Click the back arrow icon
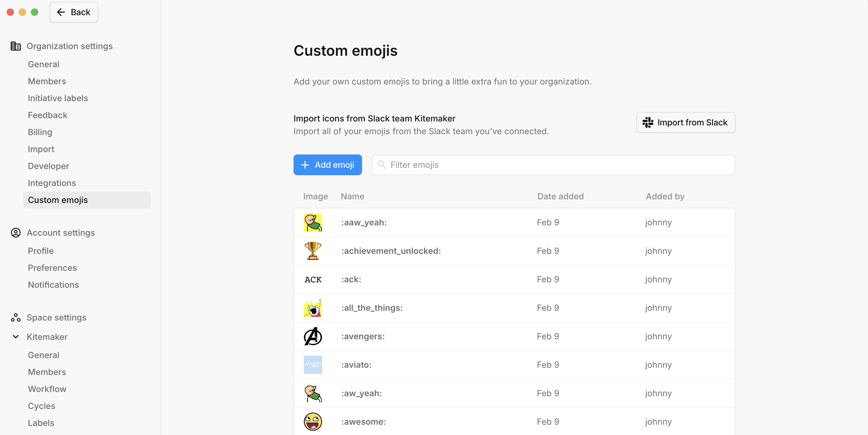The height and width of the screenshot is (435, 868). [61, 12]
